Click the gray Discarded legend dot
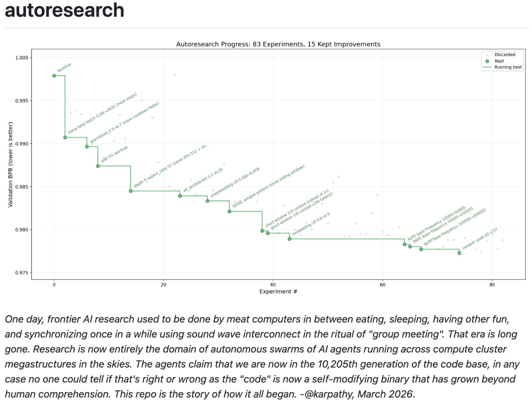The height and width of the screenshot is (402, 532). 487,55
